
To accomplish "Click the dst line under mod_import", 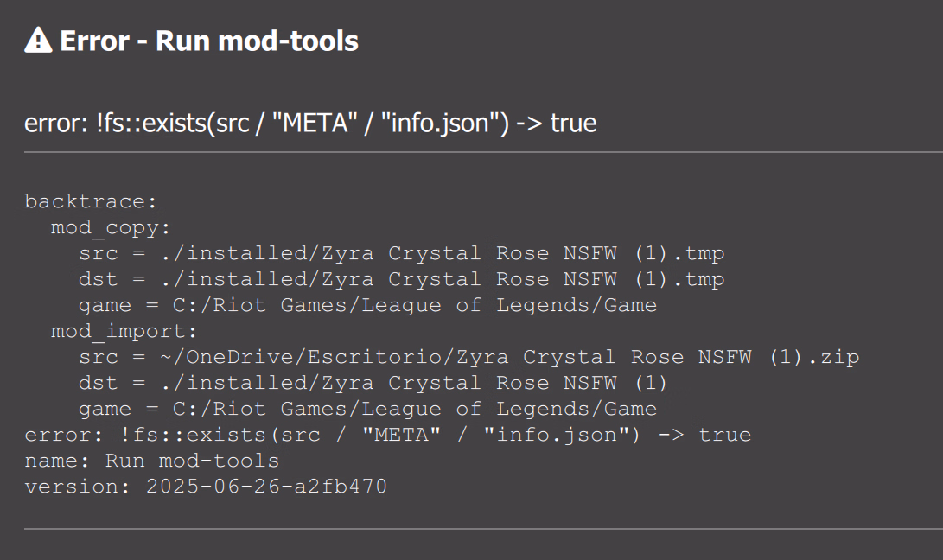I will (373, 383).
